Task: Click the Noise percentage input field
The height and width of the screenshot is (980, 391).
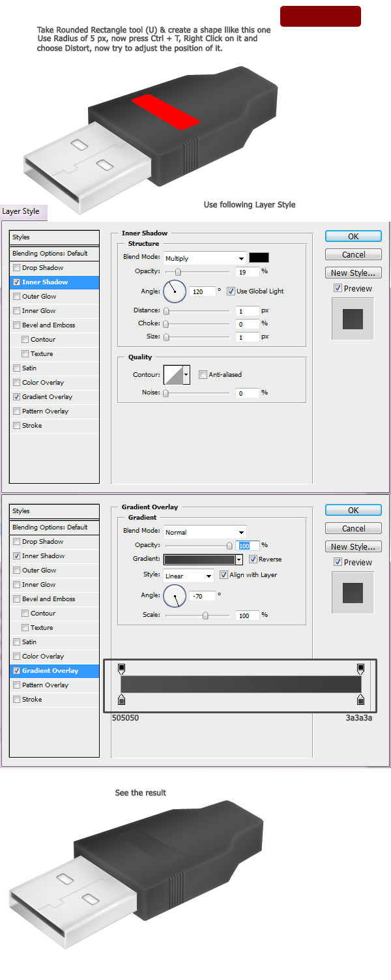Action: pos(247,393)
